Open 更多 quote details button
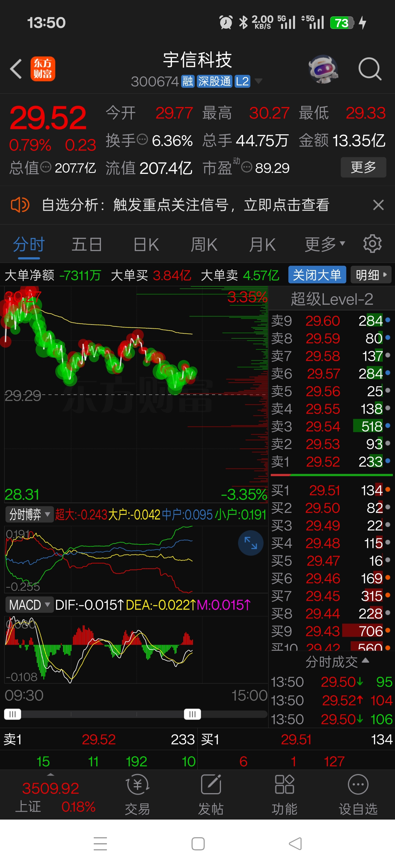This screenshot has height=868, width=395. (363, 167)
